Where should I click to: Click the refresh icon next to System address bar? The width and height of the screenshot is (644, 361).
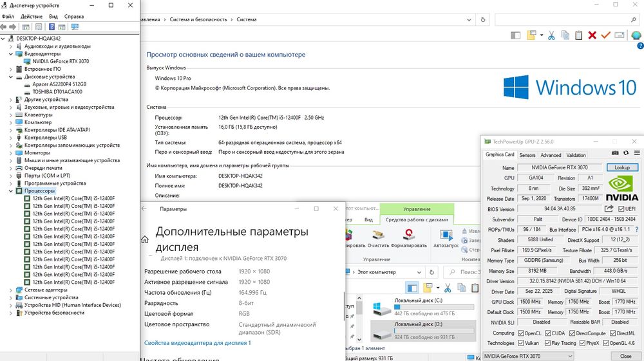(483, 20)
